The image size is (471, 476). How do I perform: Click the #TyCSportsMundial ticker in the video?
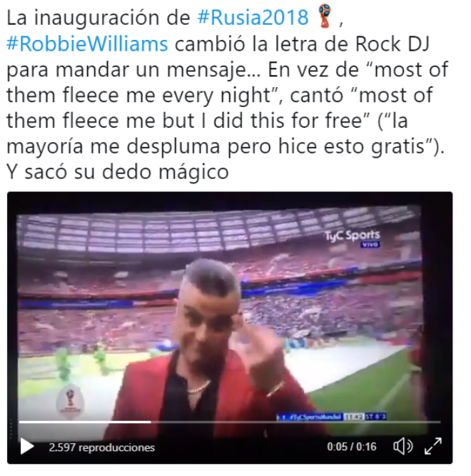click(310, 417)
